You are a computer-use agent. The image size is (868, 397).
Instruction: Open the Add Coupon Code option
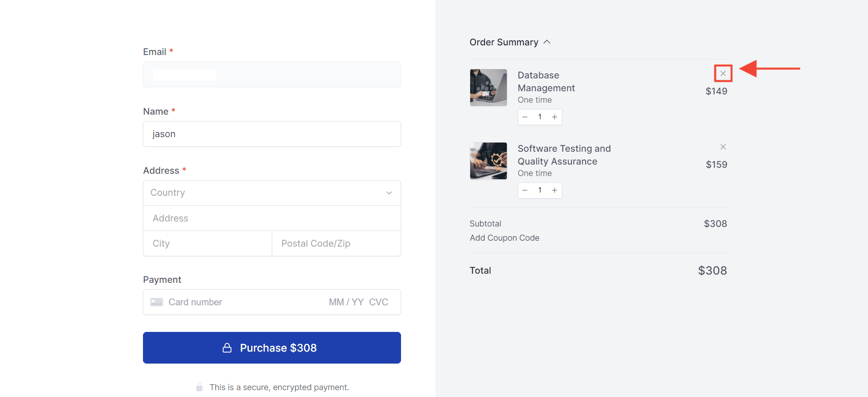(504, 237)
